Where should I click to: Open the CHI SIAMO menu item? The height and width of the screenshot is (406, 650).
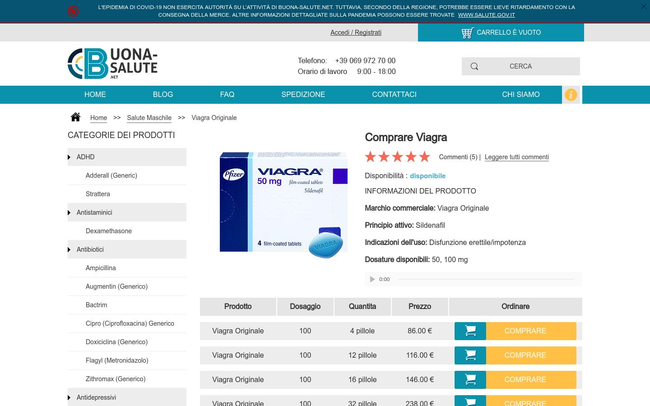(521, 95)
